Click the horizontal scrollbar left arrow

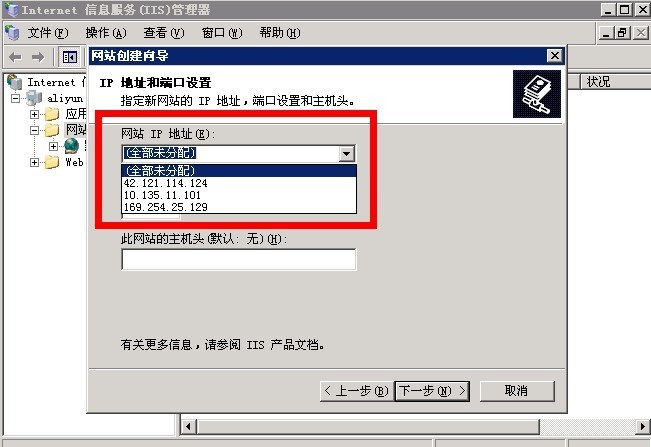tap(188, 426)
